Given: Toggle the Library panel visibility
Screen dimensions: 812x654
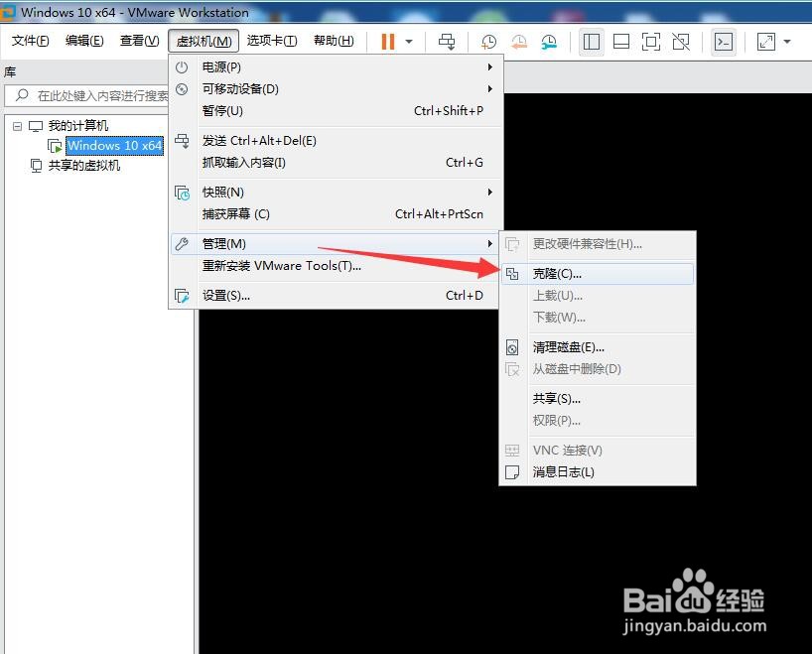Looking at the screenshot, I should pos(592,42).
